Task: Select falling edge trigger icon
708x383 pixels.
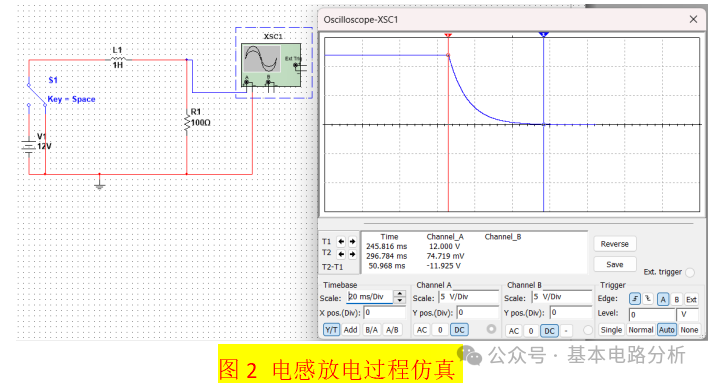Action: coord(648,299)
